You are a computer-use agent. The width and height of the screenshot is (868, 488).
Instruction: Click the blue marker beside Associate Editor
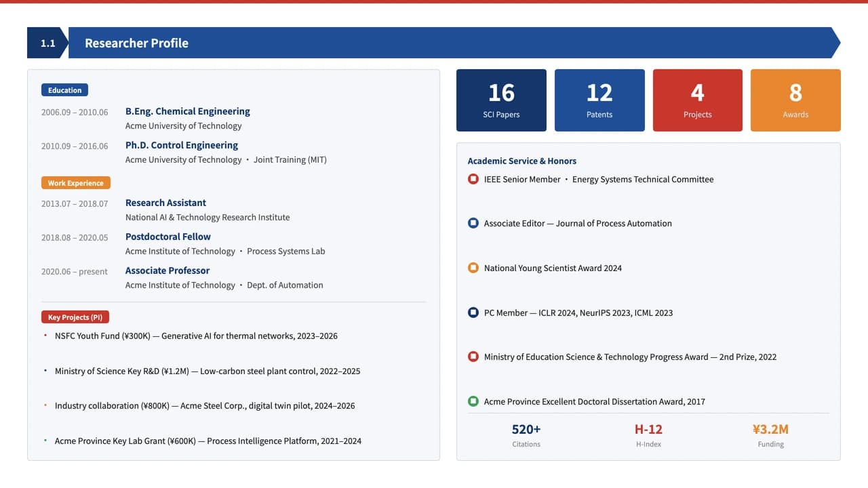tap(473, 223)
